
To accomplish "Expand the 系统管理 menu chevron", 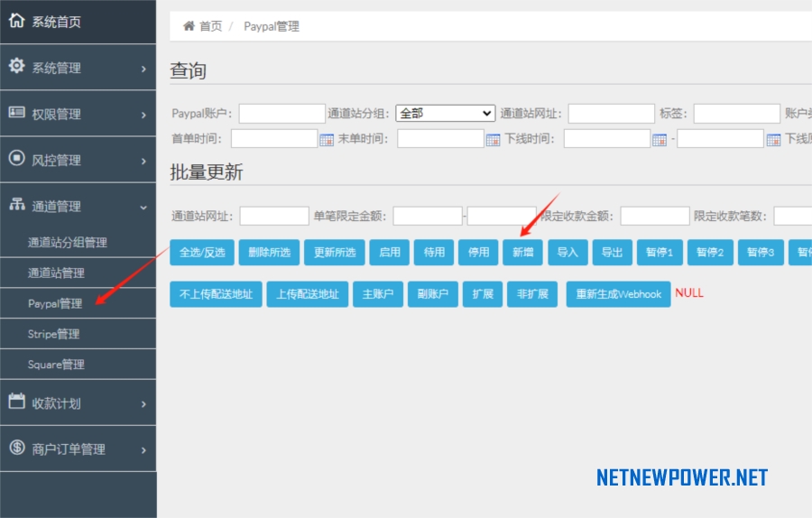I will tap(143, 69).
